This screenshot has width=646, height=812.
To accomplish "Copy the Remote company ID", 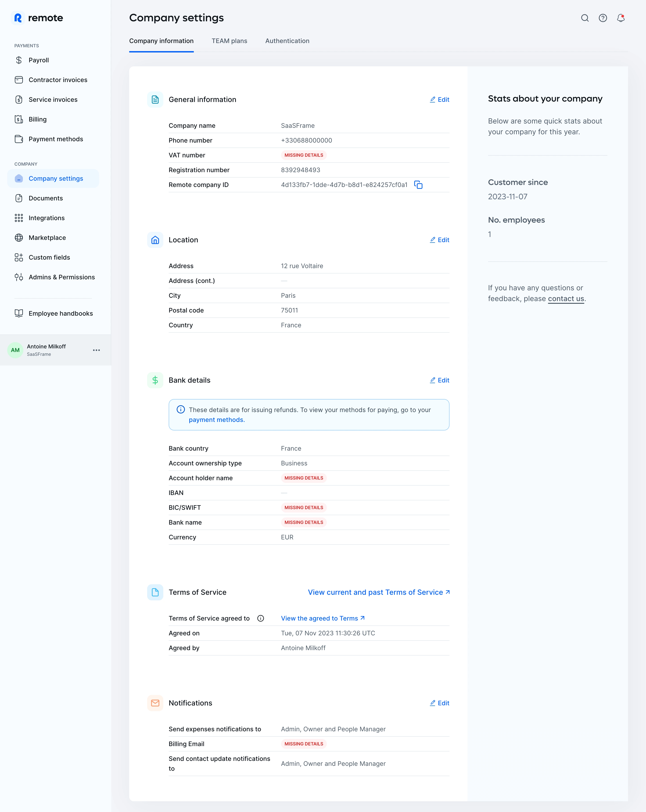I will tap(418, 185).
